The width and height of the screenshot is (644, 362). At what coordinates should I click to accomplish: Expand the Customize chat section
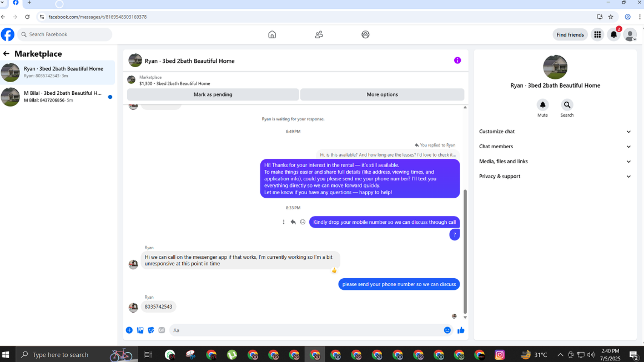point(555,132)
